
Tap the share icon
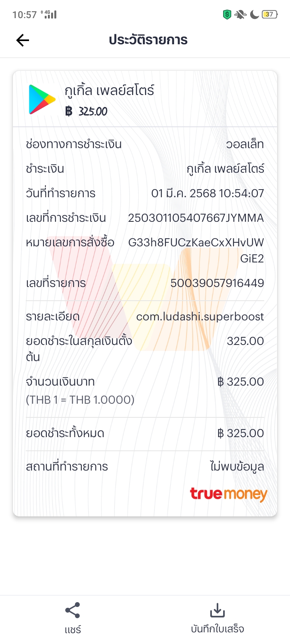pos(72,610)
